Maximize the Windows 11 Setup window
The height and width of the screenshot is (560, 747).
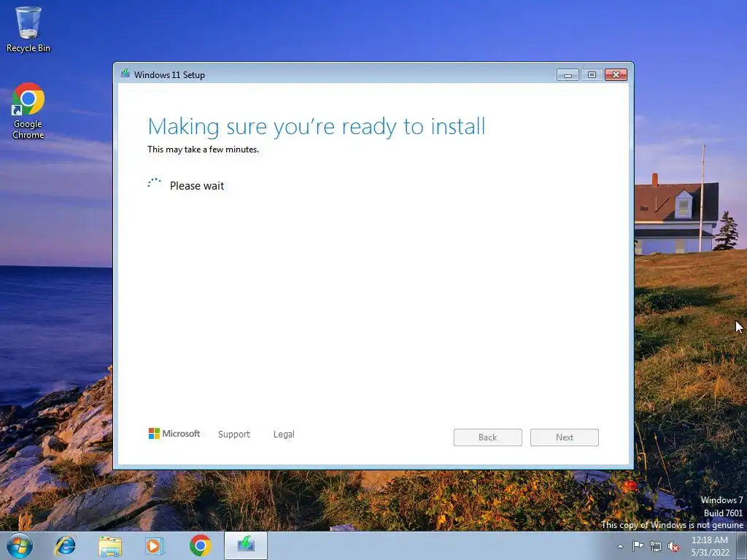pyautogui.click(x=592, y=75)
